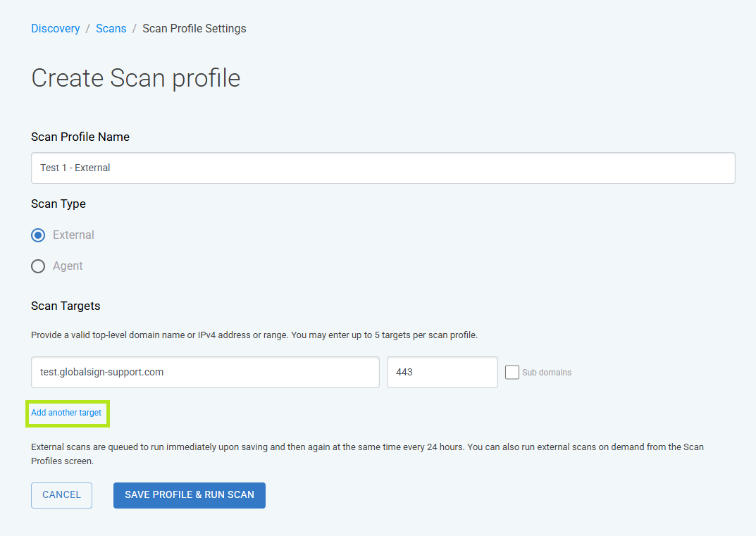Click the External label text
The height and width of the screenshot is (536, 756).
click(73, 235)
